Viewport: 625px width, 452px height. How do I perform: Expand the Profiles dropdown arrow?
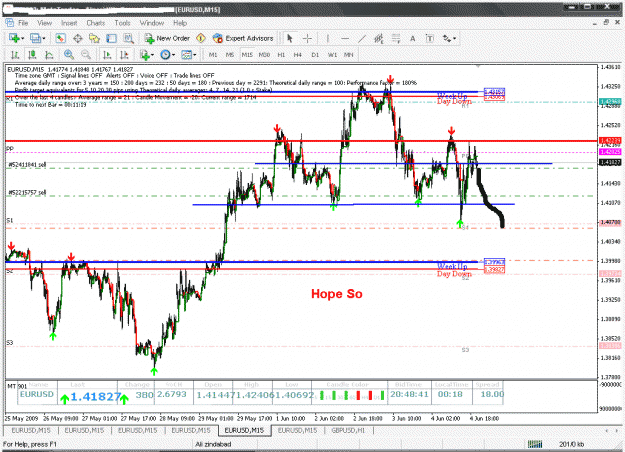44,39
